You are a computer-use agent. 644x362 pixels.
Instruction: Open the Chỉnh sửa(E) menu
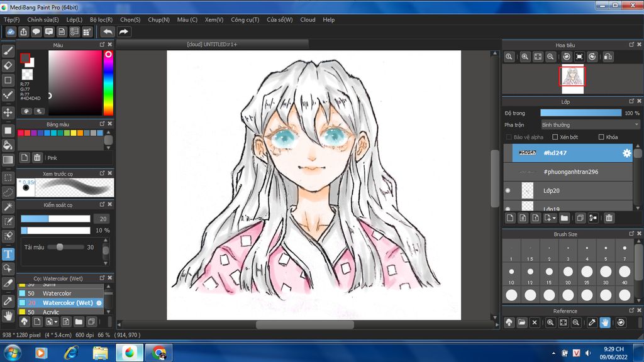(43, 19)
